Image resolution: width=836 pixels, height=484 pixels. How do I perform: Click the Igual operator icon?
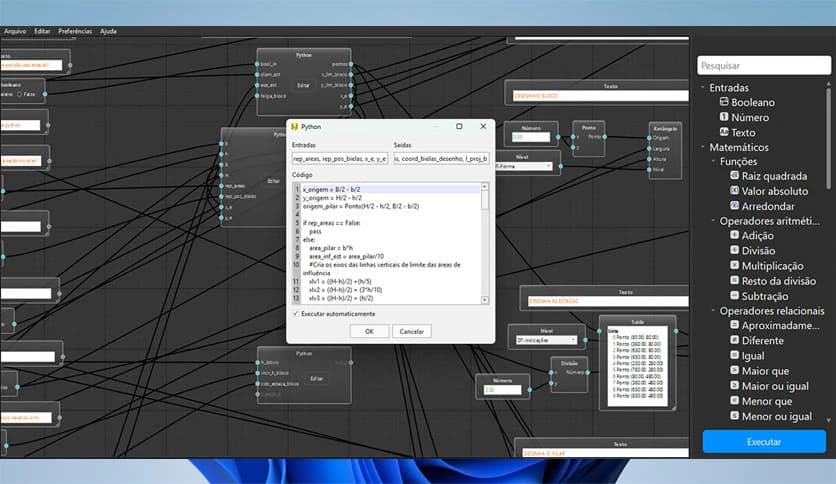pos(734,354)
